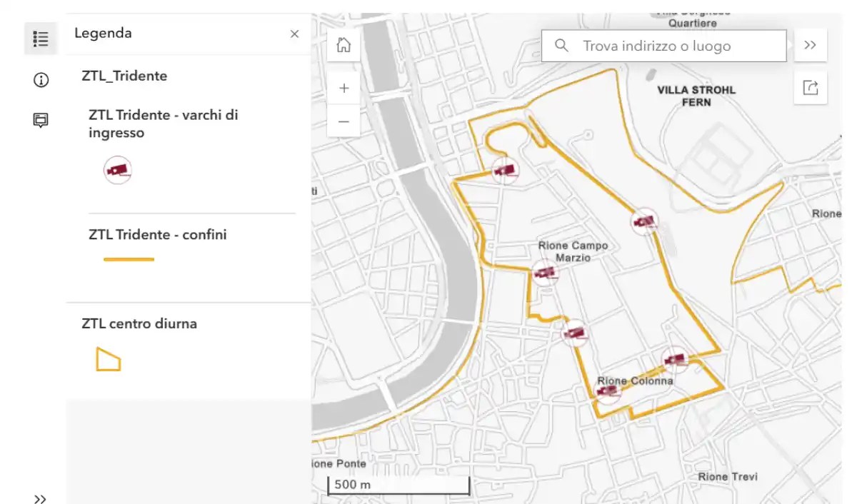Expand the left sidebar with double chevron
The image size is (857, 504).
pyautogui.click(x=41, y=499)
